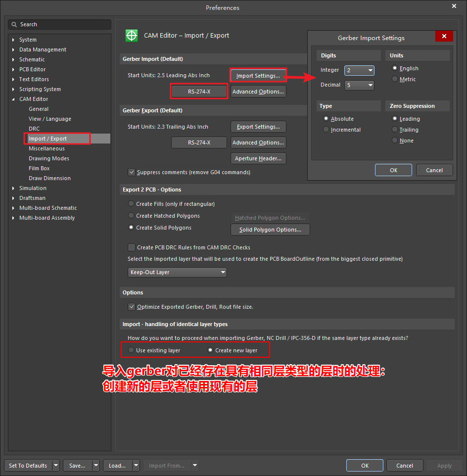Viewport: 467px width, 476px height.
Task: Open the Draw Dimension page
Action: (49, 178)
